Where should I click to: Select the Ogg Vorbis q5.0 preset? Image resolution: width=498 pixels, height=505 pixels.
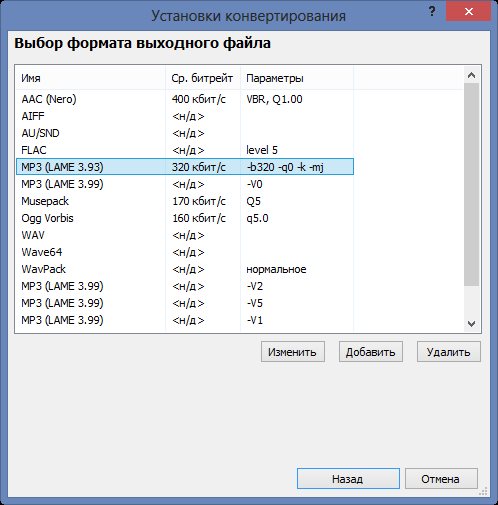(185, 218)
